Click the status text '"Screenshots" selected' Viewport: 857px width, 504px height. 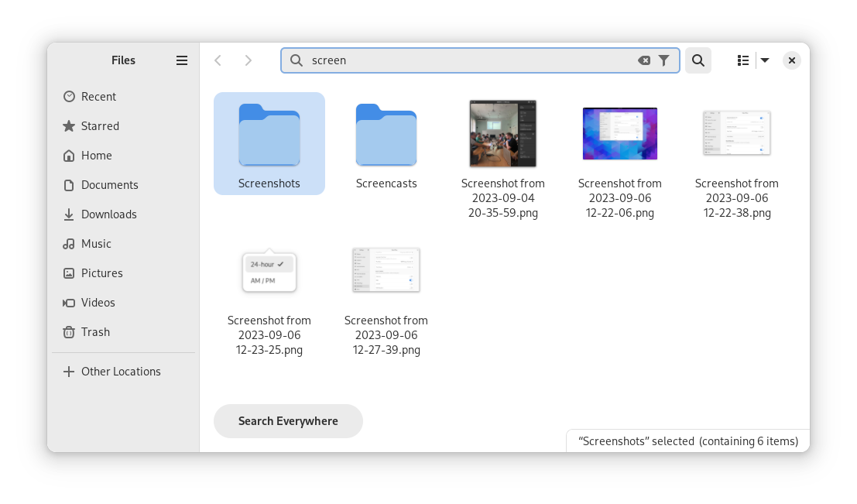click(636, 442)
